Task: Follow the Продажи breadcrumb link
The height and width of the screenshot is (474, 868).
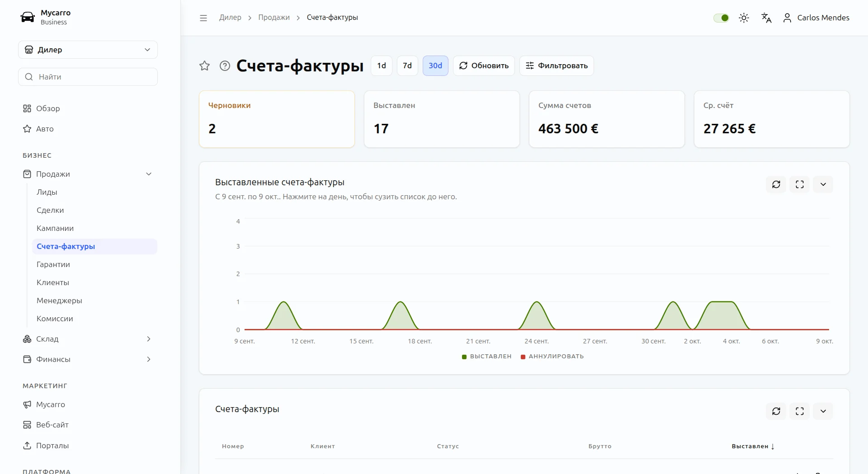Action: coord(274,18)
